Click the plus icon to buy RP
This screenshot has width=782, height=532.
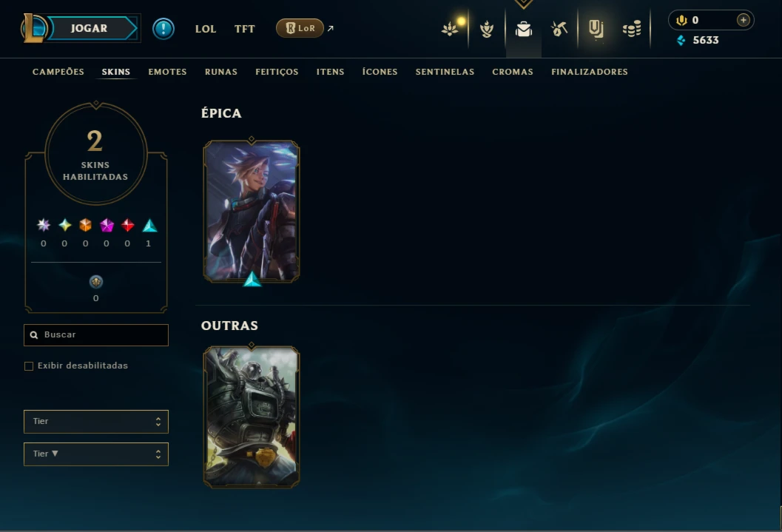pos(743,20)
